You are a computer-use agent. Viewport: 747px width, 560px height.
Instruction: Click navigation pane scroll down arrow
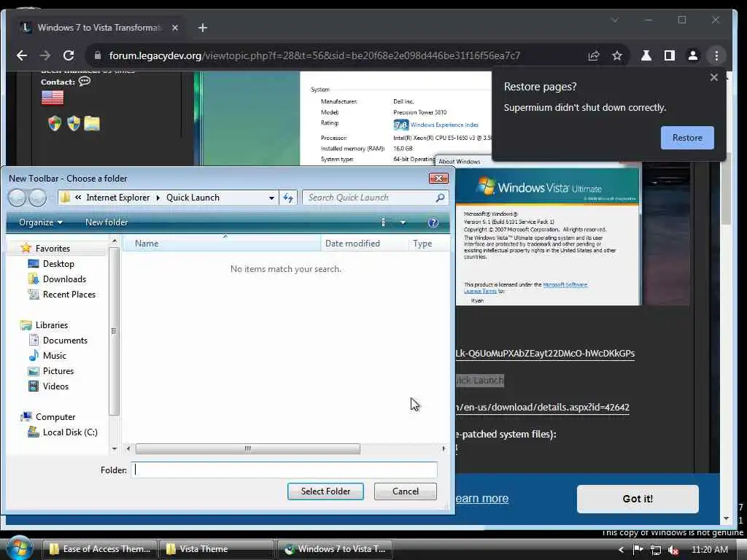115,448
